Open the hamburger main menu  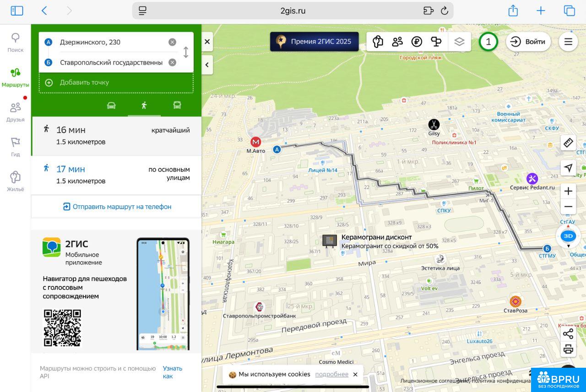pyautogui.click(x=568, y=42)
